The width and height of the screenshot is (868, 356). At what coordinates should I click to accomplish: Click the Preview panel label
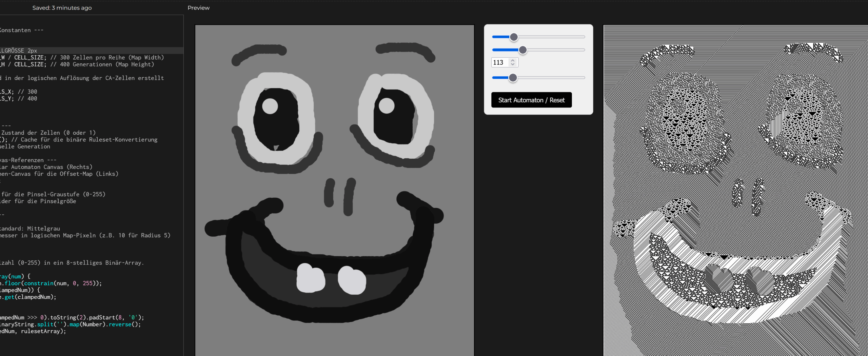pos(198,8)
